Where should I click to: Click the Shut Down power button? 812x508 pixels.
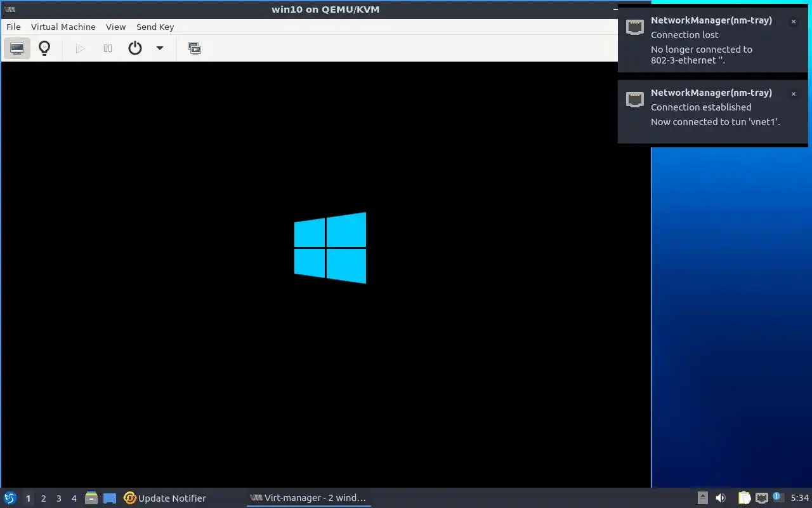point(135,48)
